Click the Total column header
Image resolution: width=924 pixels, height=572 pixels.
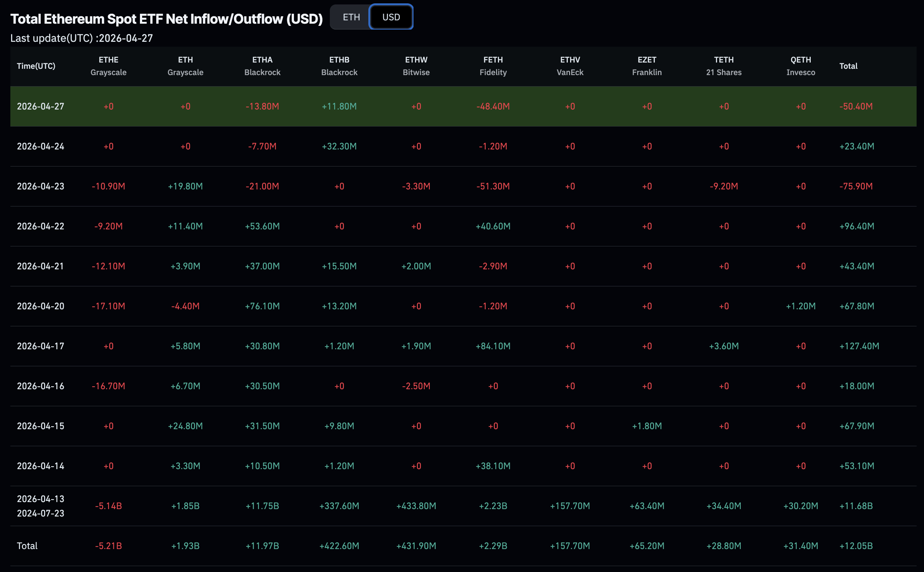click(x=848, y=66)
